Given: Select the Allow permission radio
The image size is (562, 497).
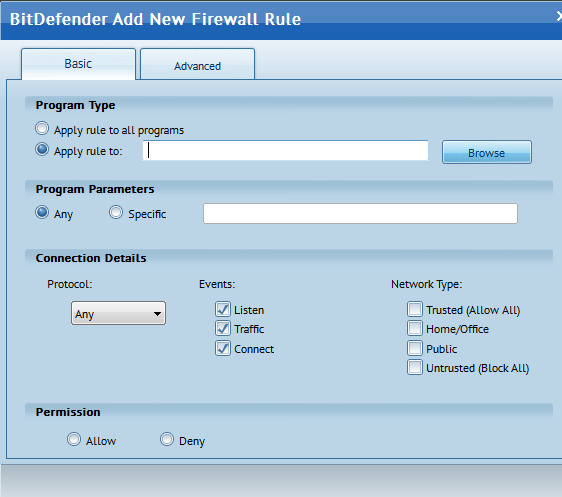Looking at the screenshot, I should coord(74,439).
